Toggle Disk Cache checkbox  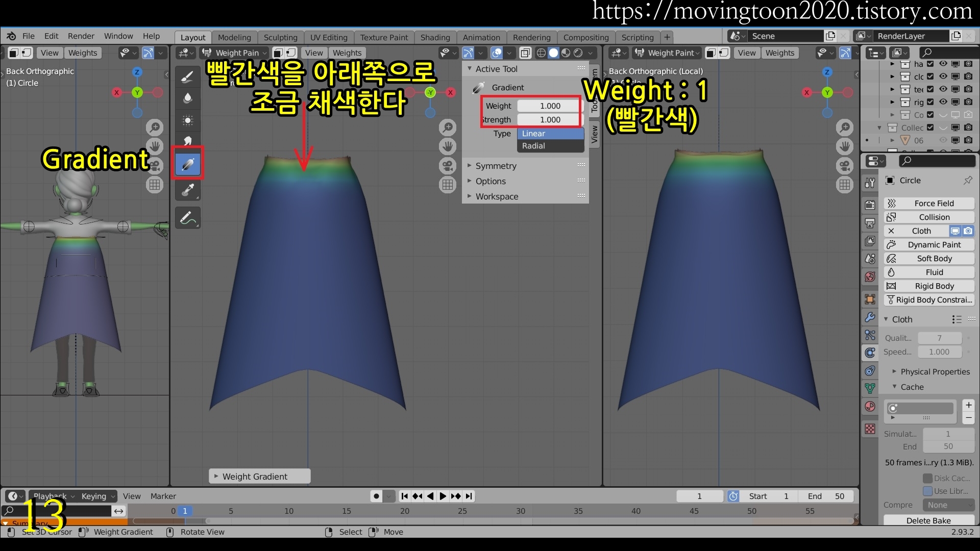[x=927, y=478]
